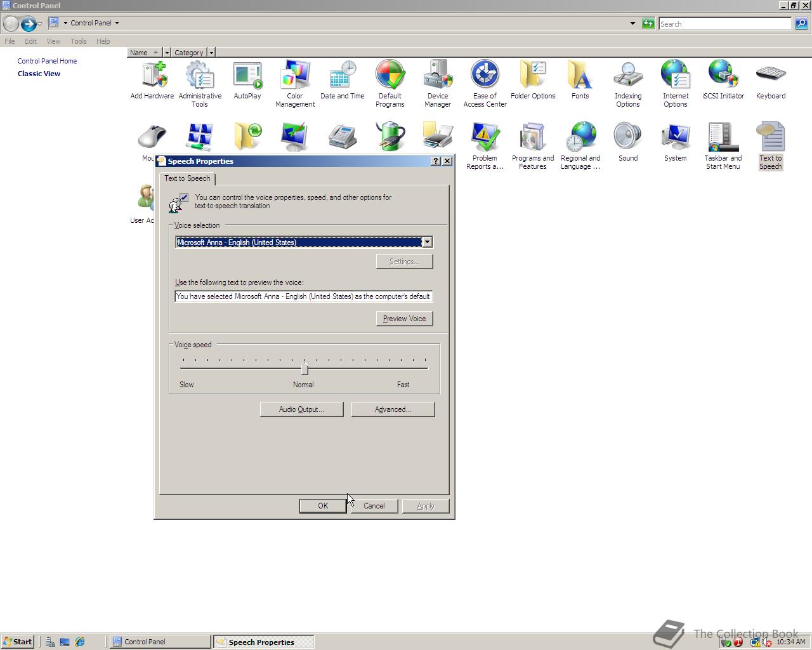The height and width of the screenshot is (650, 812).
Task: Open the View menu
Action: tap(53, 41)
